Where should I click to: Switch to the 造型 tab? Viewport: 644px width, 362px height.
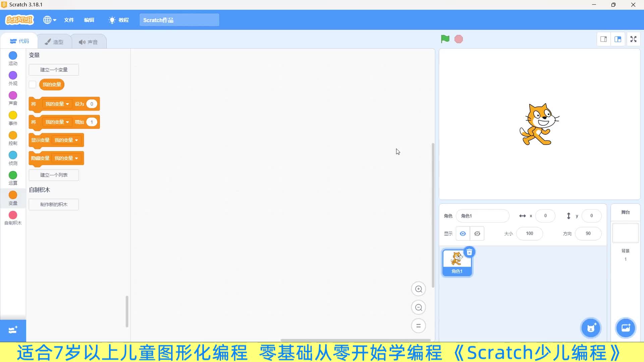coord(54,42)
